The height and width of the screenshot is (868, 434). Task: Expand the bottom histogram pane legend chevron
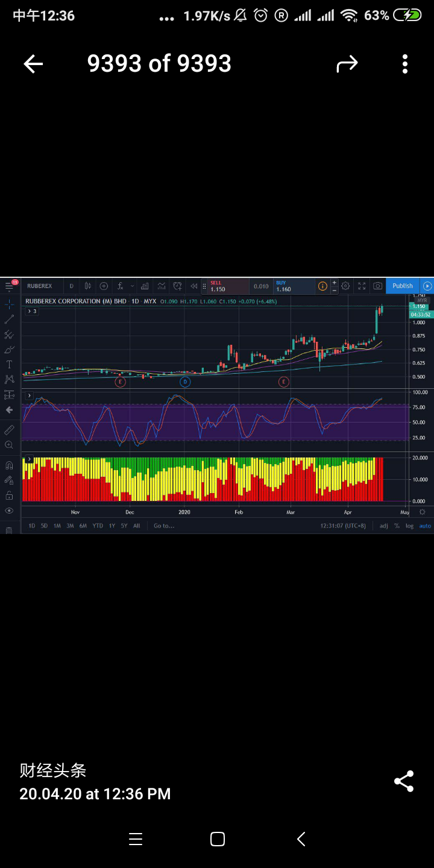click(28, 459)
